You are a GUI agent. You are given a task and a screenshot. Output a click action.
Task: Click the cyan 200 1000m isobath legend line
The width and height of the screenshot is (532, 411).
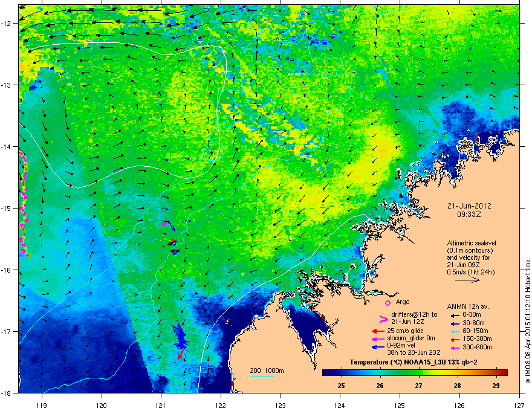pyautogui.click(x=262, y=376)
